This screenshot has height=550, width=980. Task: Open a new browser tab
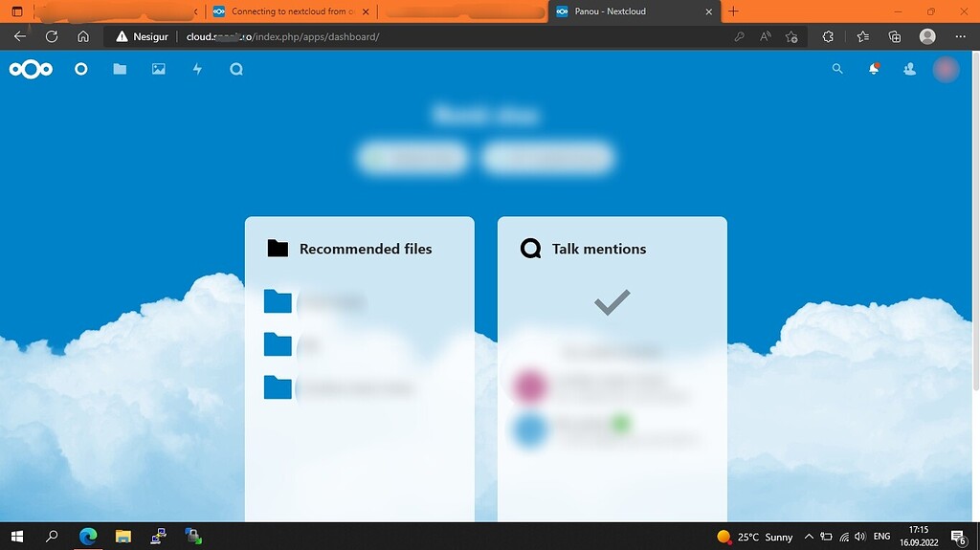734,11
